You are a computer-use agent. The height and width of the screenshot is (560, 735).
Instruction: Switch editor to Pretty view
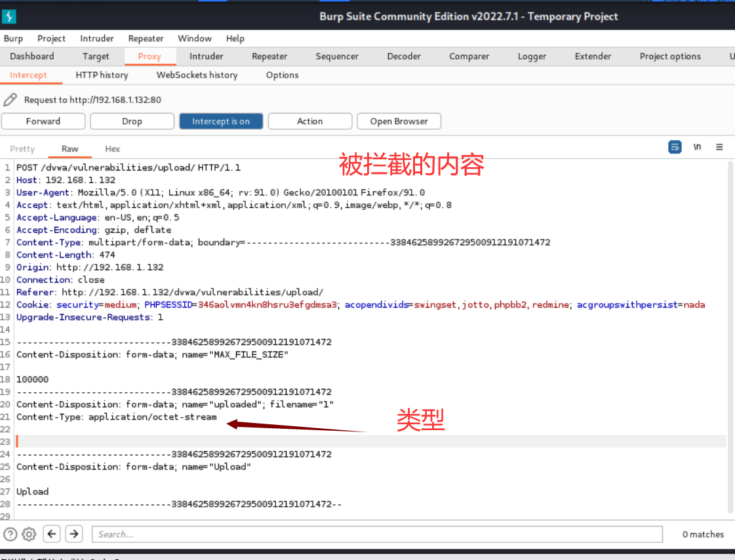click(x=22, y=149)
